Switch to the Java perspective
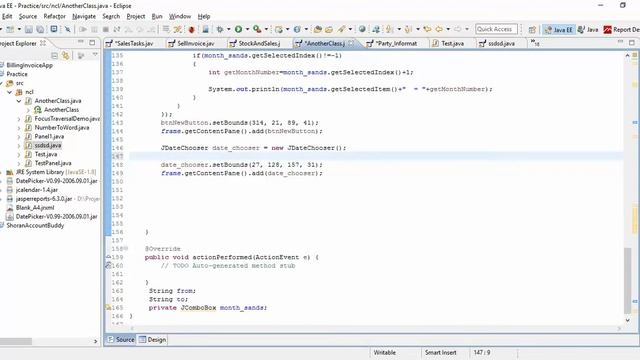 point(588,29)
